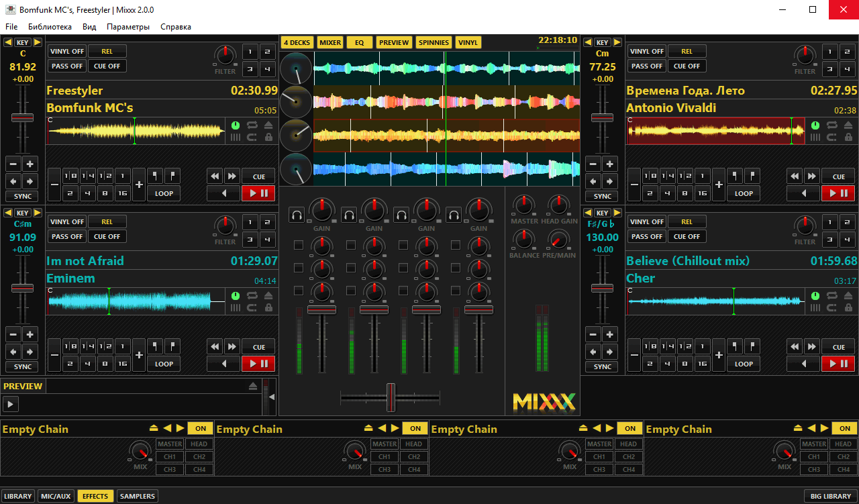Open the Библиотека menu
Screen dimensions: 859x504
(50, 27)
